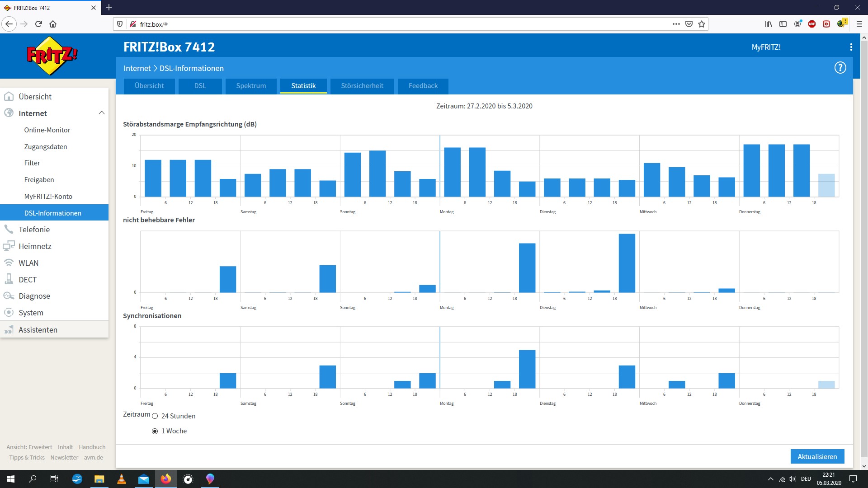
Task: Collapse the Internet menu chevron
Action: click(101, 113)
